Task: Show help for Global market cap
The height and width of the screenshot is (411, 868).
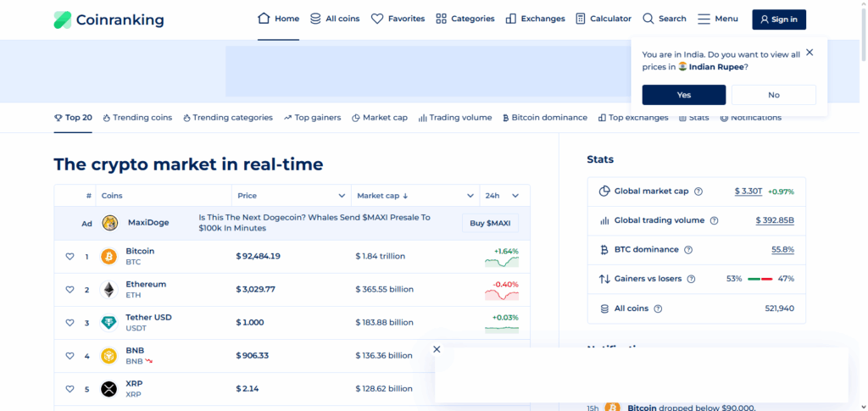Action: pos(698,192)
